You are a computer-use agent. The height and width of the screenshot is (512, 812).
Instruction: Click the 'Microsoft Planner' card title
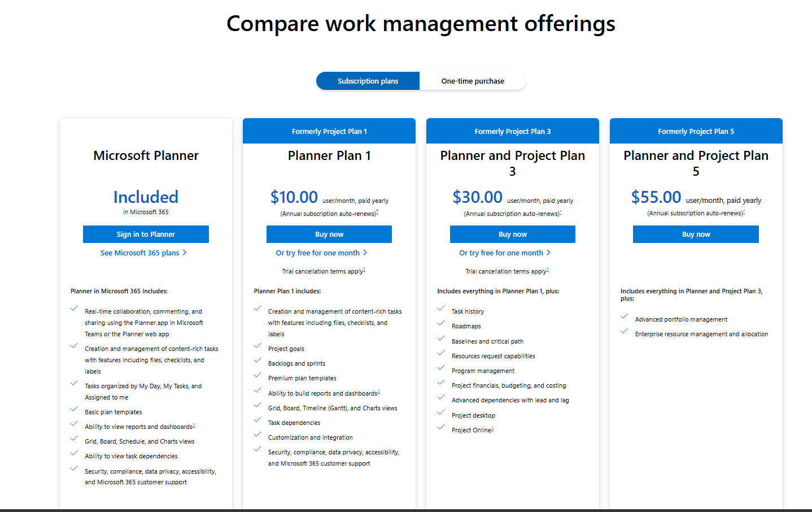tap(146, 155)
